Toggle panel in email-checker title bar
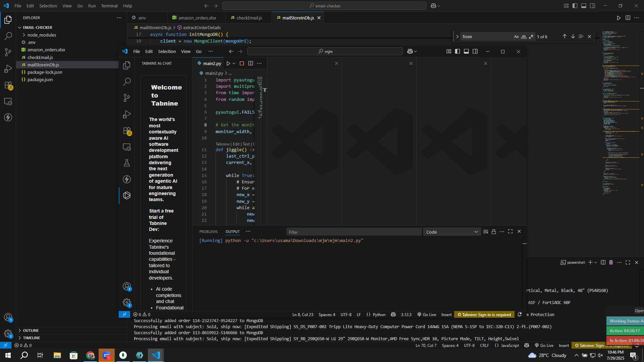644x362 pixels. tap(584, 6)
